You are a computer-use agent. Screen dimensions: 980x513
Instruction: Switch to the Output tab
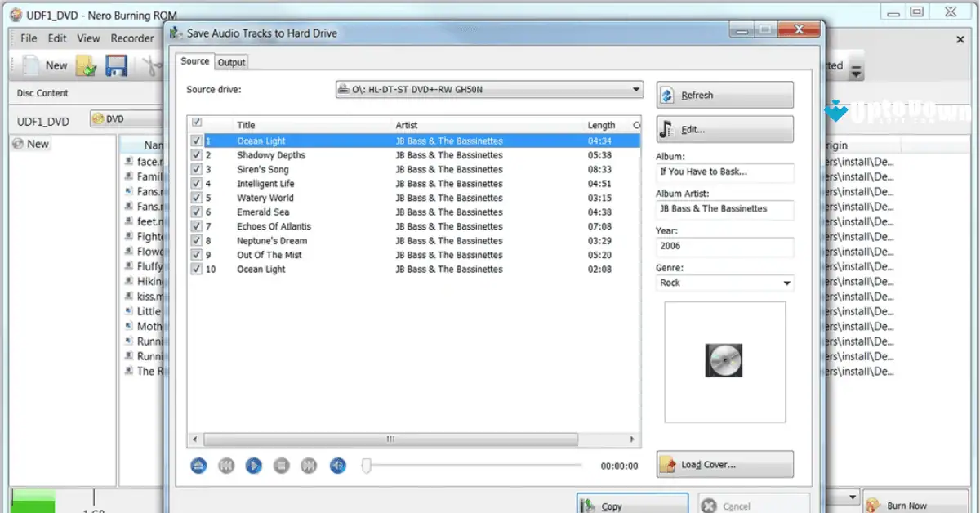point(231,61)
